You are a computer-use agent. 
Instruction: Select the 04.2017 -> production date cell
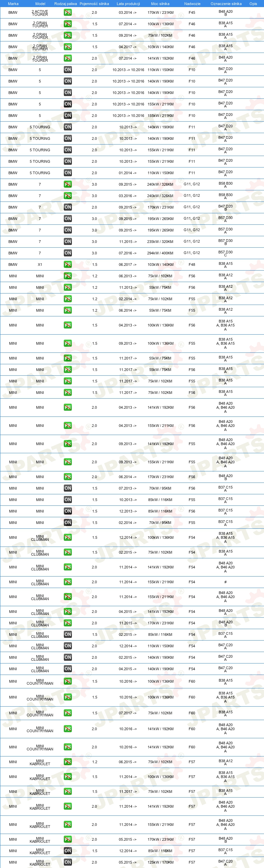128,47
